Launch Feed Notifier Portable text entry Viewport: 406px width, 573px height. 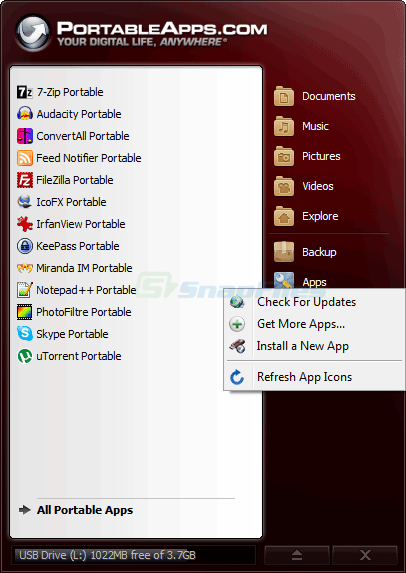(89, 158)
